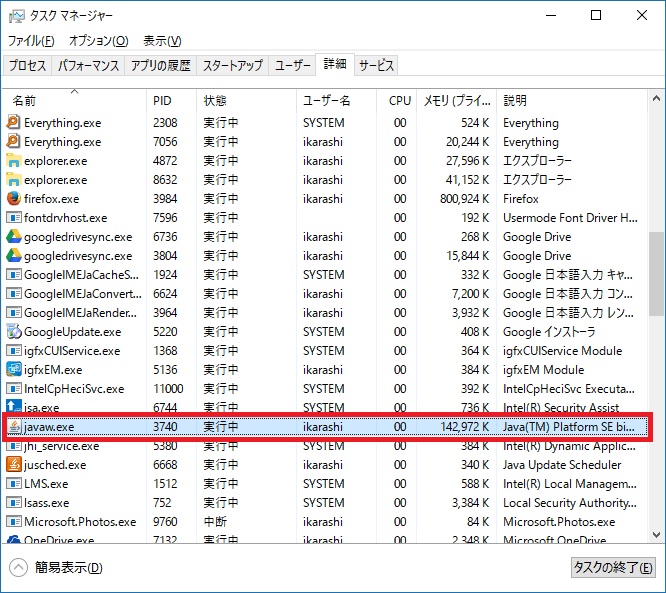Image resolution: width=666 pixels, height=593 pixels.
Task: Click the lsass.exe process icon
Action: point(14,503)
